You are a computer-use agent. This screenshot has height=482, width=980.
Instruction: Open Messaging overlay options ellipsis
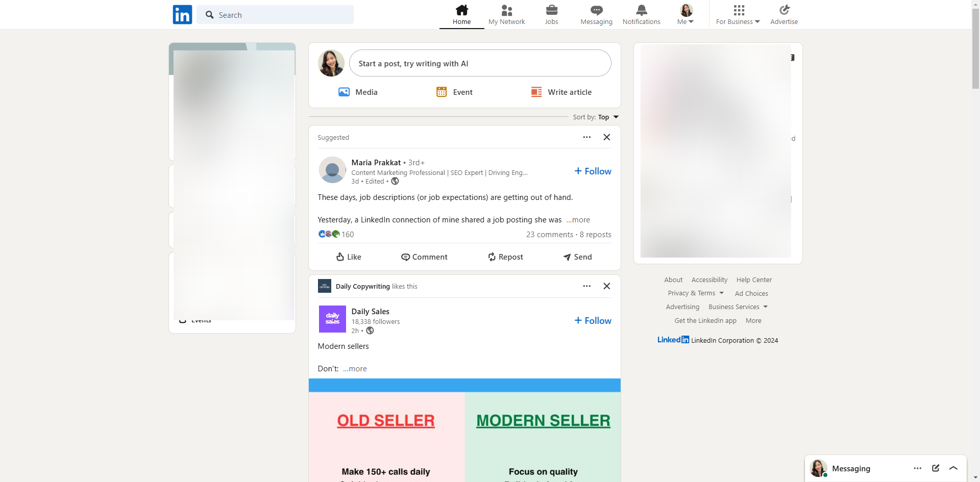click(918, 468)
